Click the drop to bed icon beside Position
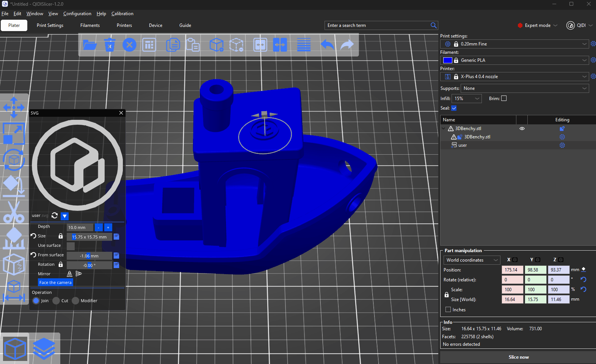Viewport: 596px width, 364px height. coord(583,270)
